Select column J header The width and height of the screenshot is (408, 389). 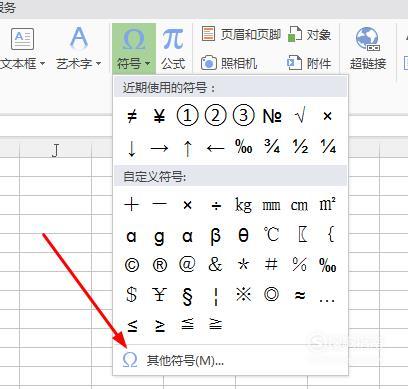[55, 151]
